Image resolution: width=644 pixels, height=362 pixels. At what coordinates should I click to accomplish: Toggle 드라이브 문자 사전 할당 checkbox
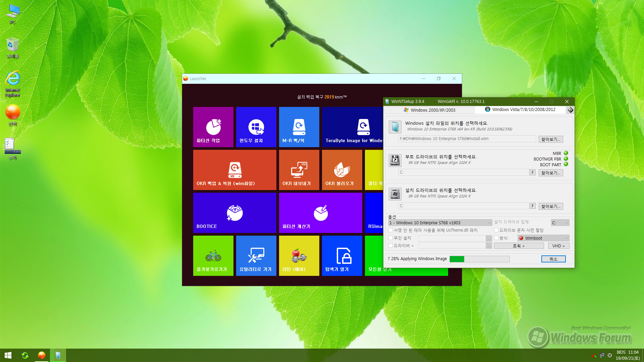pos(496,230)
